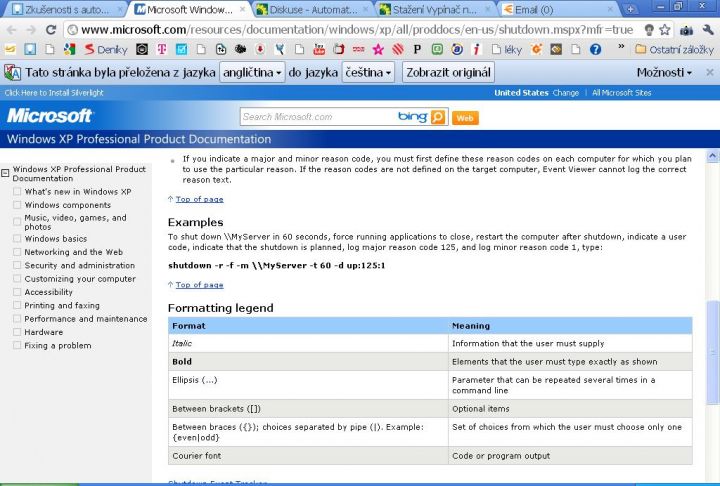720x486 pixels.
Task: Open the black camera lens bookmark
Action: coord(142,49)
